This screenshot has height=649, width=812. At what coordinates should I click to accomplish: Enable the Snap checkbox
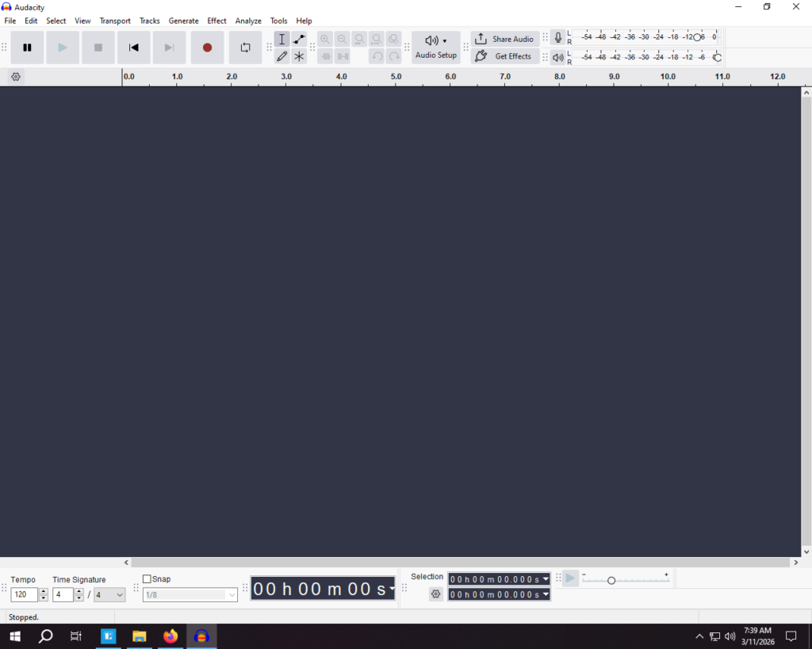point(147,579)
